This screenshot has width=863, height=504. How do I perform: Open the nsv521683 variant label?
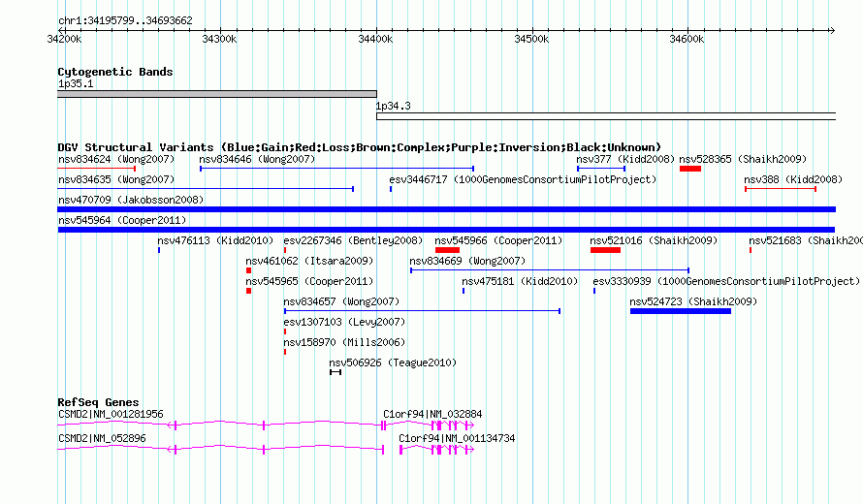806,240
